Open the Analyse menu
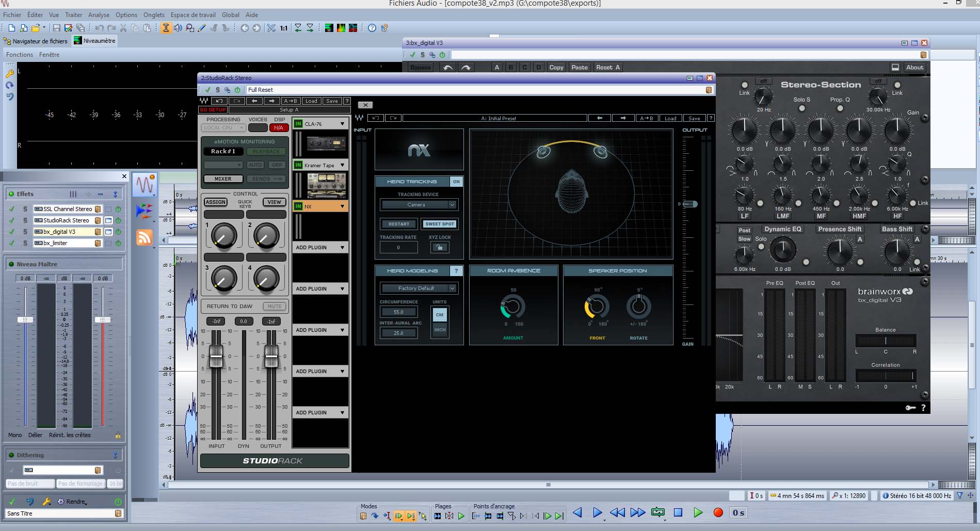 [x=99, y=14]
